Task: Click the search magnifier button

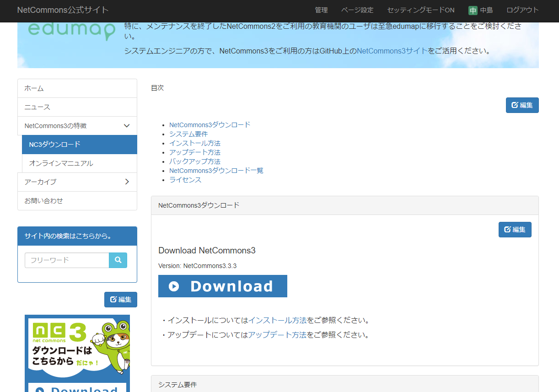Action: pos(118,260)
